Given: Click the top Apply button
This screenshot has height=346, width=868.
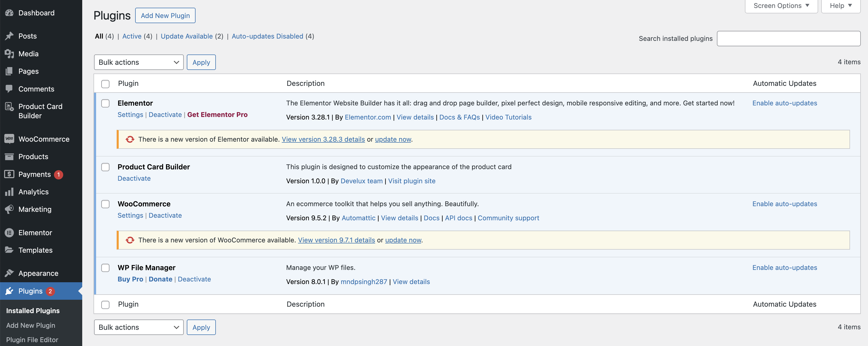Looking at the screenshot, I should (x=201, y=62).
